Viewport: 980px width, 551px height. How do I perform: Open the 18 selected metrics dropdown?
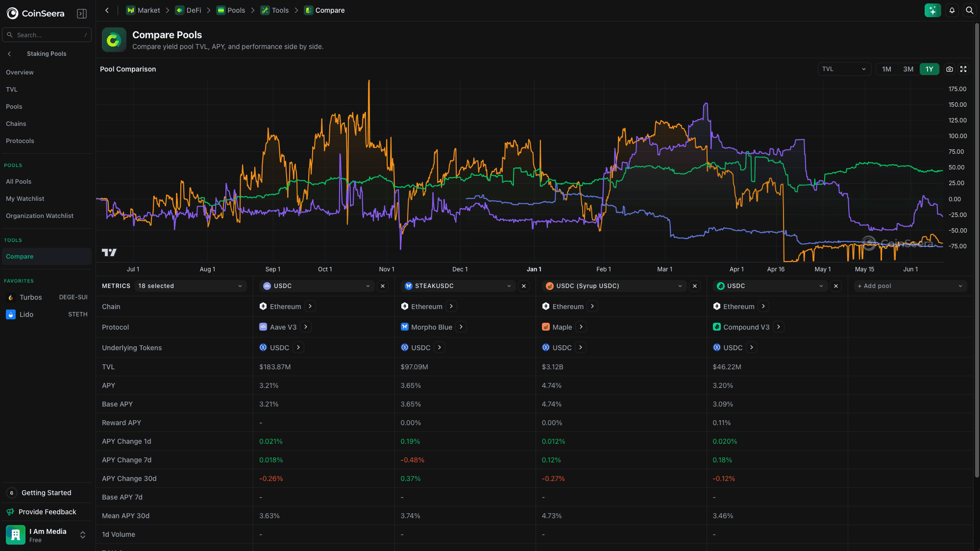click(x=191, y=286)
